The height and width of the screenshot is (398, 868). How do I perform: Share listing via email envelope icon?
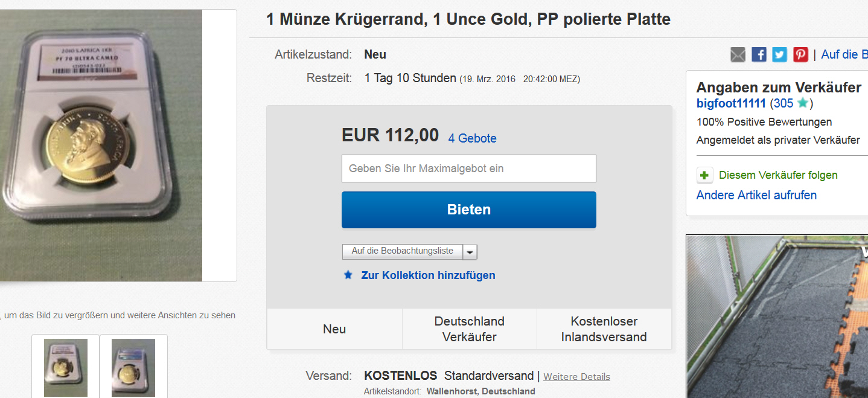coord(738,55)
